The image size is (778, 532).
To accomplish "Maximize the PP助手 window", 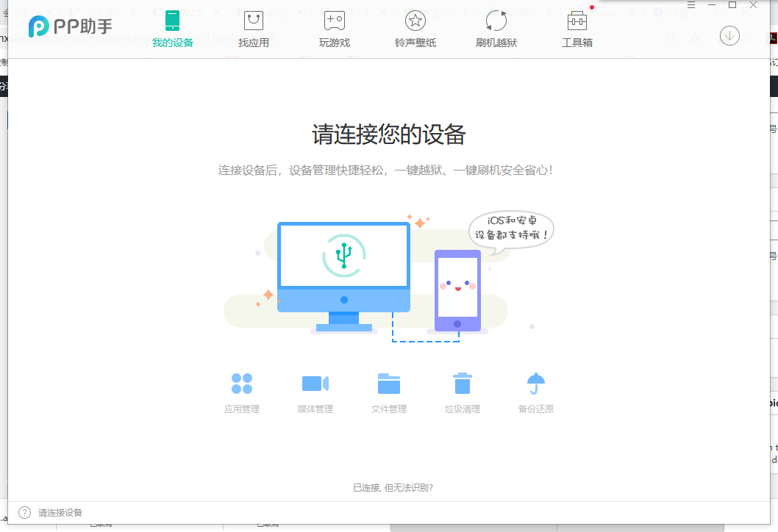I will (732, 5).
